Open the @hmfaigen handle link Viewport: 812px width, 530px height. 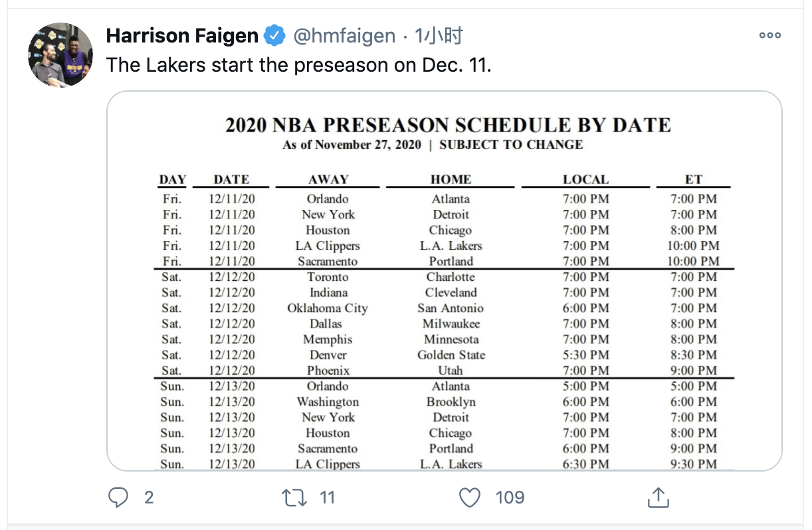coord(344,36)
